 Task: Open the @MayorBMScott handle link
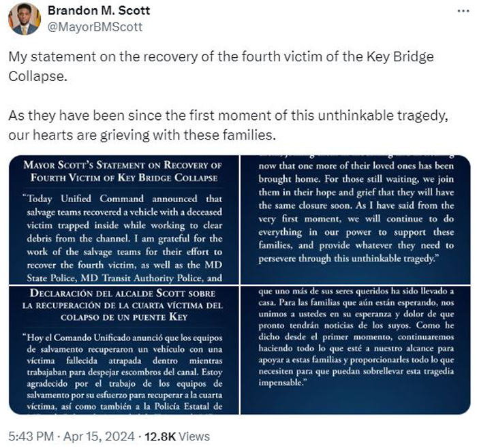point(95,27)
